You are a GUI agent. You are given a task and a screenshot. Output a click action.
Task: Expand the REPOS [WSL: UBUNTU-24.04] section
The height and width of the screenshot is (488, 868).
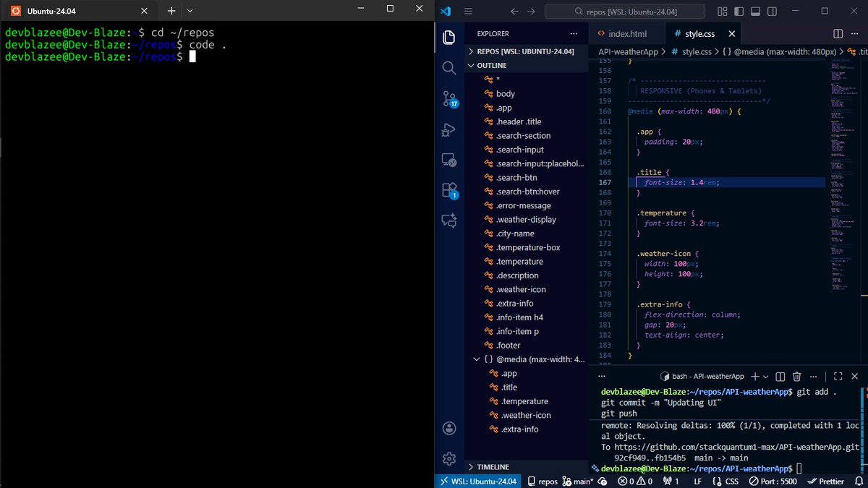(525, 51)
